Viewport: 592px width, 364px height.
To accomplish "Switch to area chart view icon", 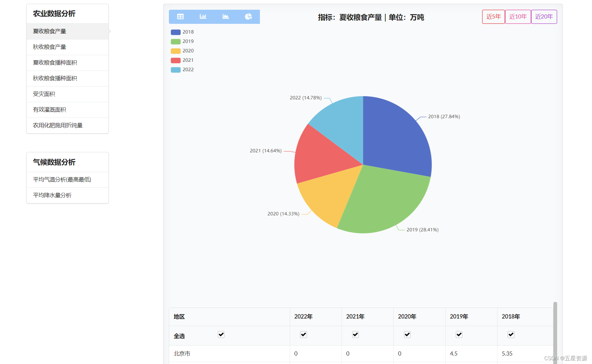I will (225, 17).
